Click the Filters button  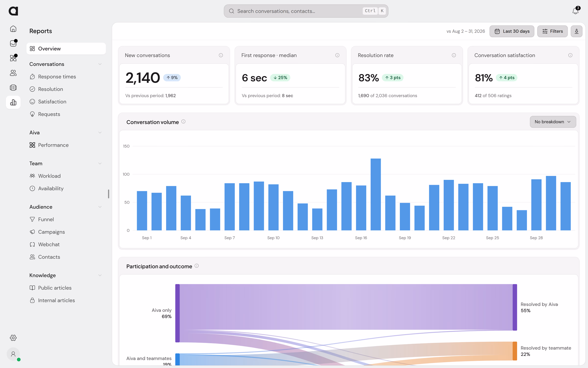tap(552, 31)
